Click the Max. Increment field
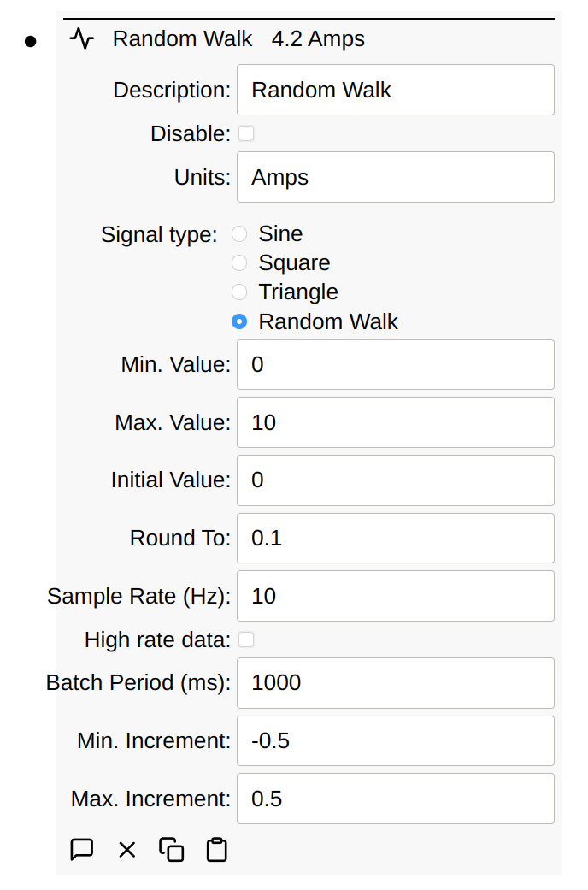This screenshot has width=588, height=890. coord(395,799)
